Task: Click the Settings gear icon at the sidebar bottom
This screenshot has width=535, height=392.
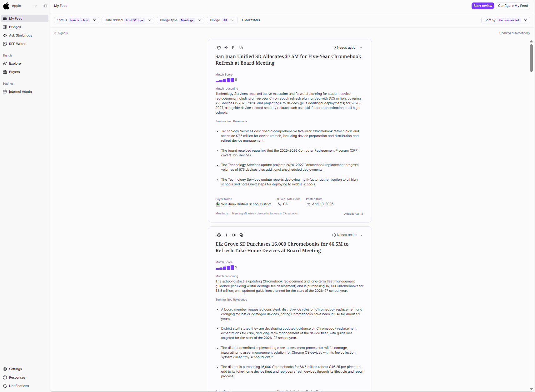Action: 5,369
